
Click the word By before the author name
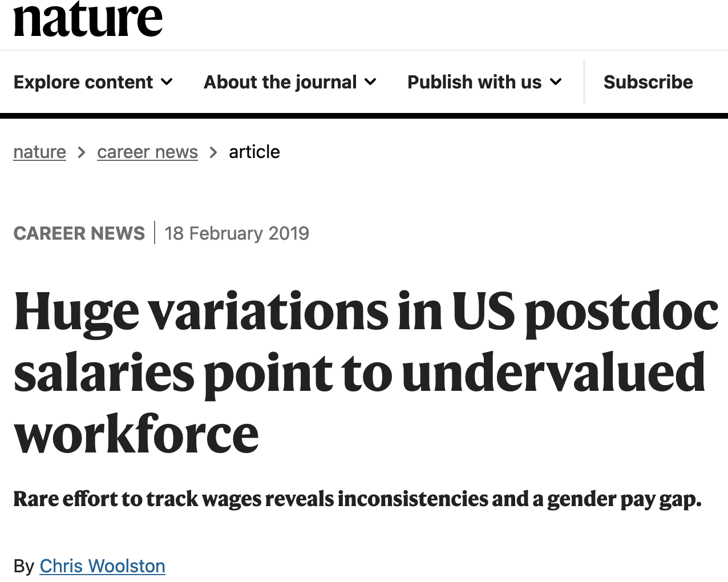pos(24,566)
